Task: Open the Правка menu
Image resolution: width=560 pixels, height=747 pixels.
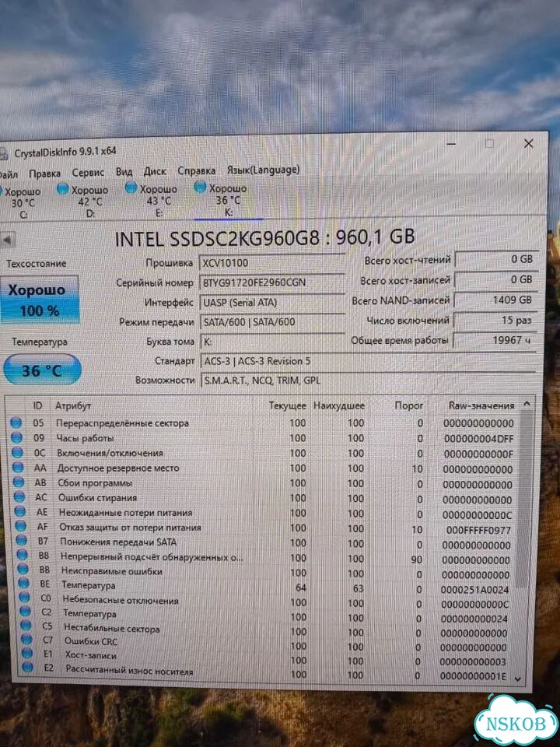Action: pyautogui.click(x=44, y=174)
